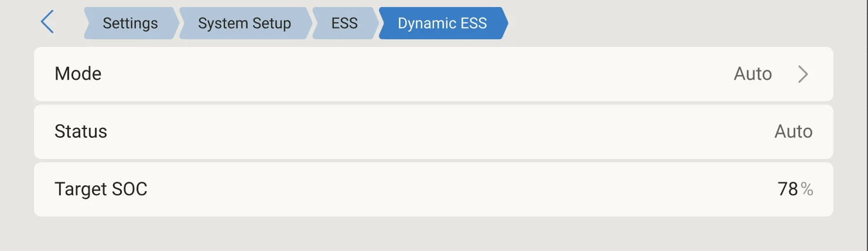Click the Target SOC label

point(101,189)
